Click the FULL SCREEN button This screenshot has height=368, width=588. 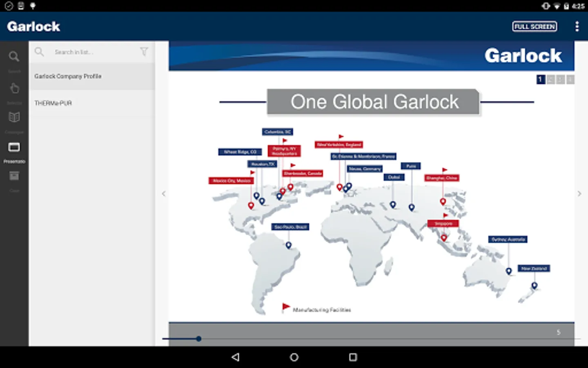click(535, 27)
